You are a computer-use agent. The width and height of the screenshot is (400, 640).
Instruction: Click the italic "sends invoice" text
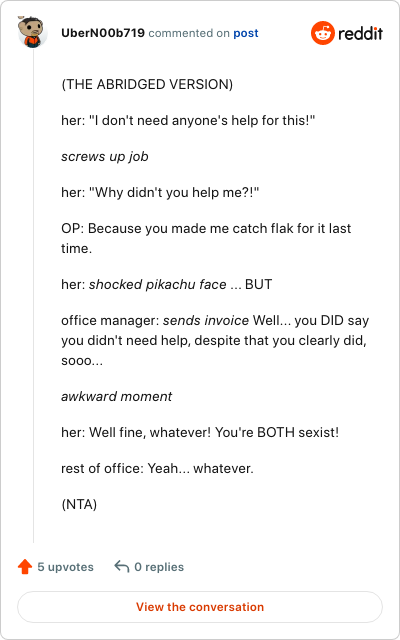(206, 320)
